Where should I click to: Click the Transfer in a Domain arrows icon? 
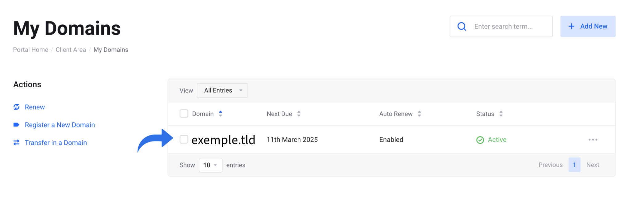click(x=17, y=143)
